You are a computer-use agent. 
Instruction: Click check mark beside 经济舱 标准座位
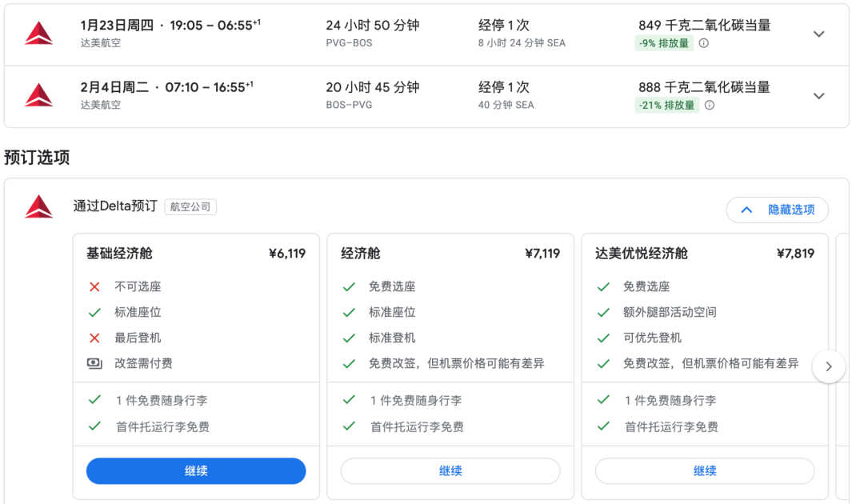point(349,312)
